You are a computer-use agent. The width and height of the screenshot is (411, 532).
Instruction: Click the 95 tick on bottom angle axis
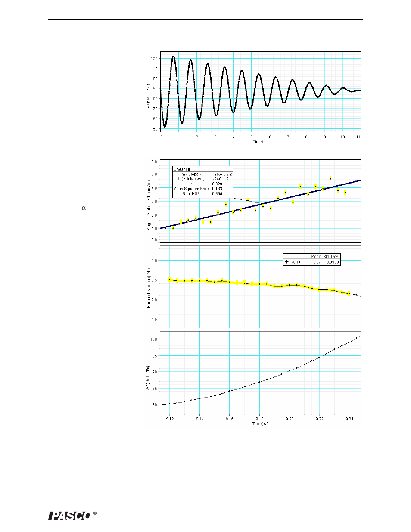tap(155, 356)
